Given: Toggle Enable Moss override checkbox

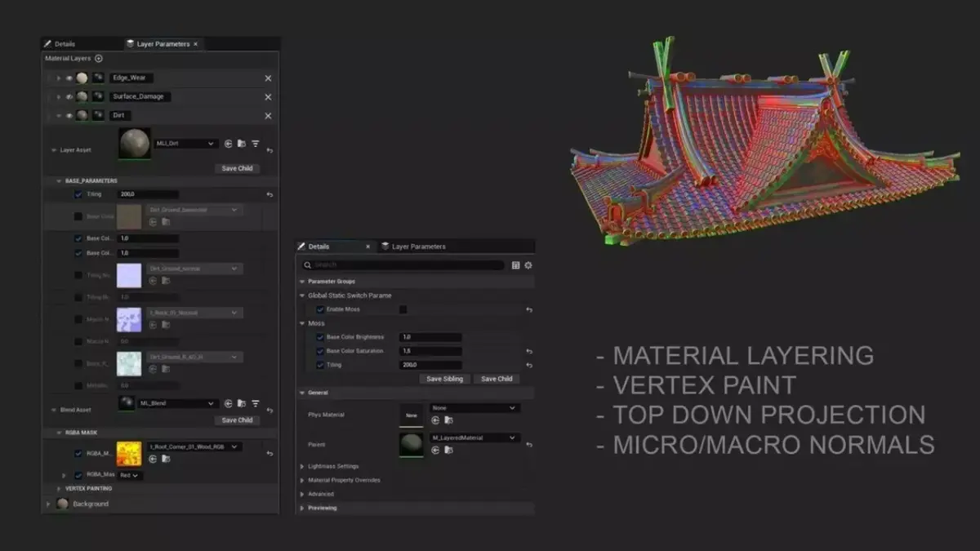Looking at the screenshot, I should click(320, 310).
